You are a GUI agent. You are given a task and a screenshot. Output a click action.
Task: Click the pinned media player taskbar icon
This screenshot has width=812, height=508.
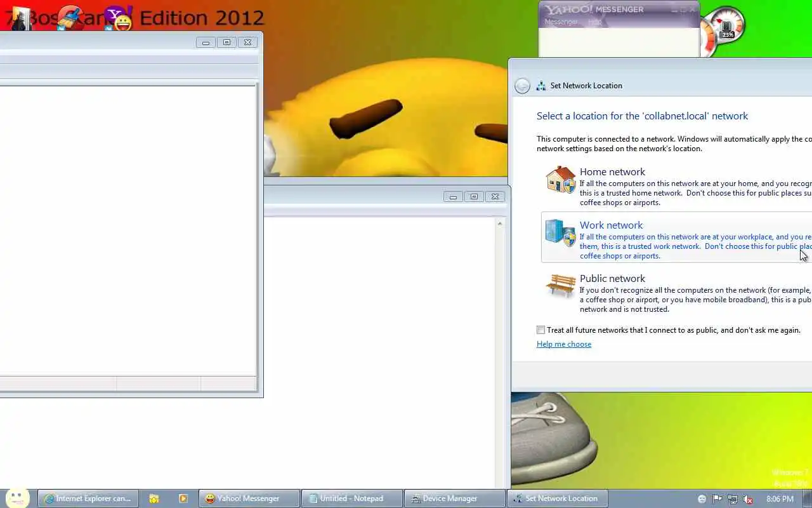(x=183, y=498)
